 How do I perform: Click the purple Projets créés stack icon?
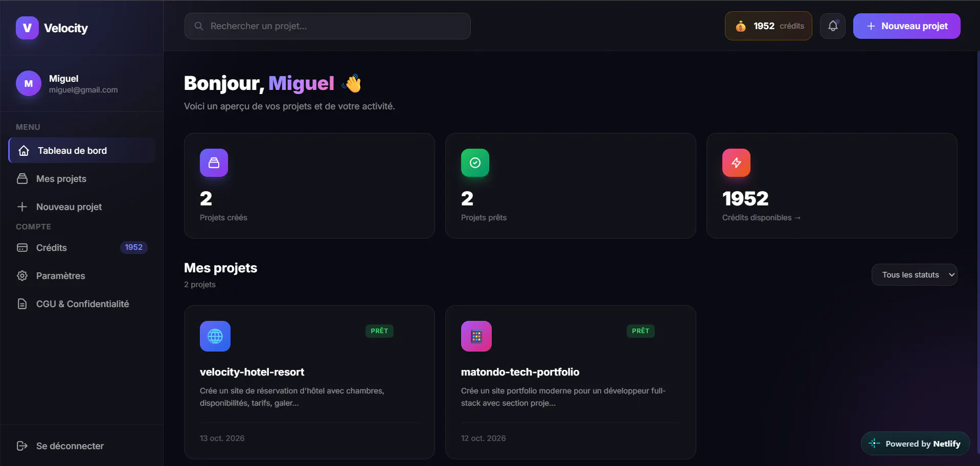tap(214, 162)
